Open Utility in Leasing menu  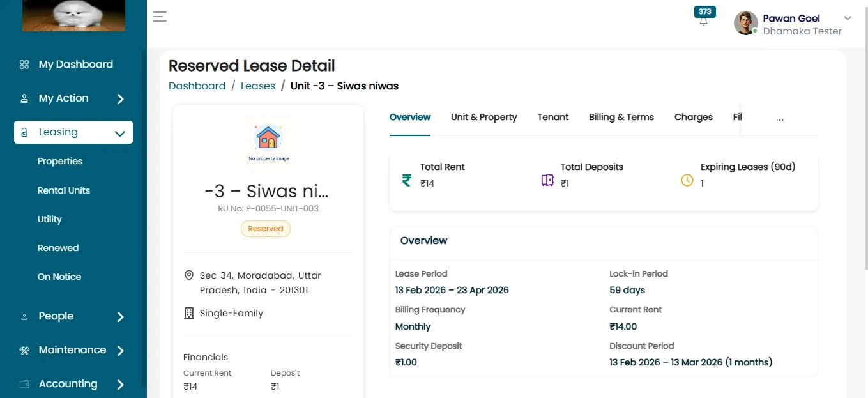[x=50, y=219]
